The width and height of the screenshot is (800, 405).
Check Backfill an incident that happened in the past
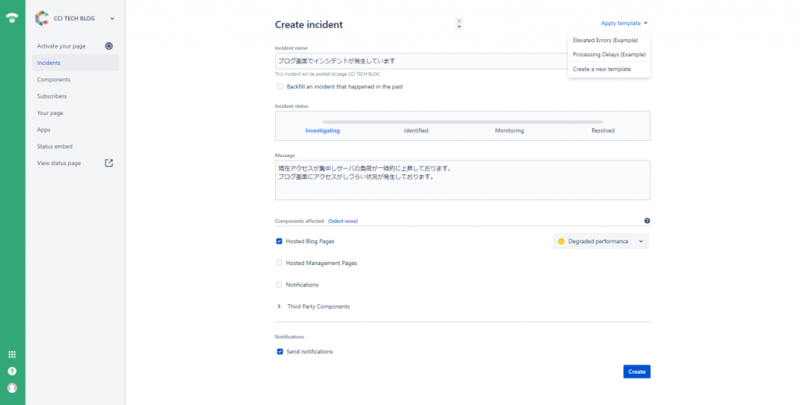(280, 87)
